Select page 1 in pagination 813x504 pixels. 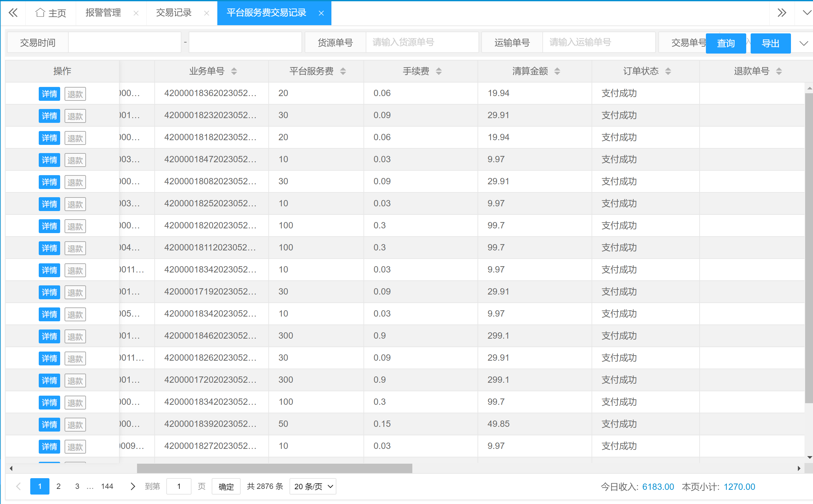[x=40, y=486]
